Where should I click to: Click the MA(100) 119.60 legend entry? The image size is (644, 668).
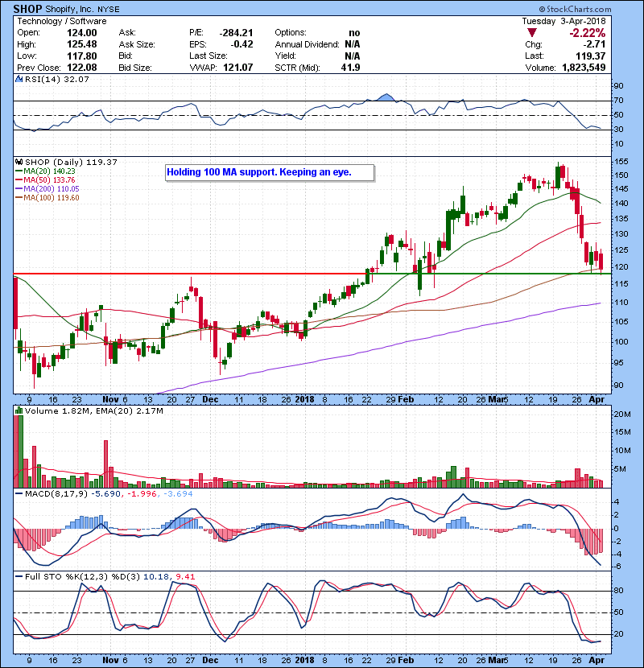pos(47,198)
